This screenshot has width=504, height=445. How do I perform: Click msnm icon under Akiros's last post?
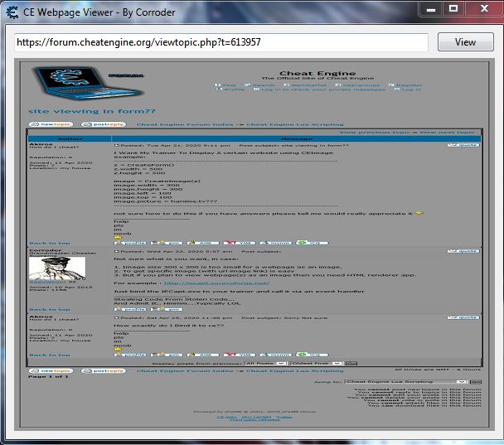[276, 355]
